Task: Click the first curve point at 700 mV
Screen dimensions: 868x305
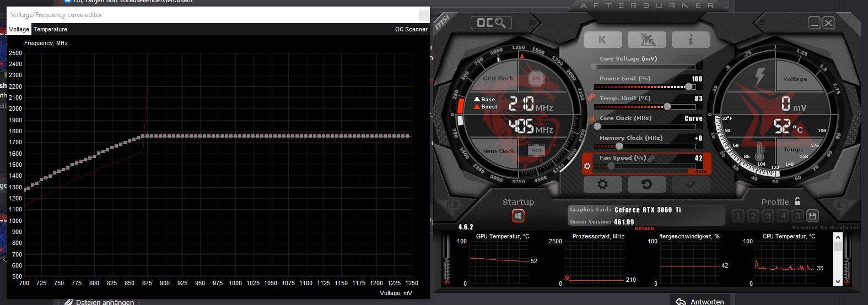Action: click(x=25, y=189)
